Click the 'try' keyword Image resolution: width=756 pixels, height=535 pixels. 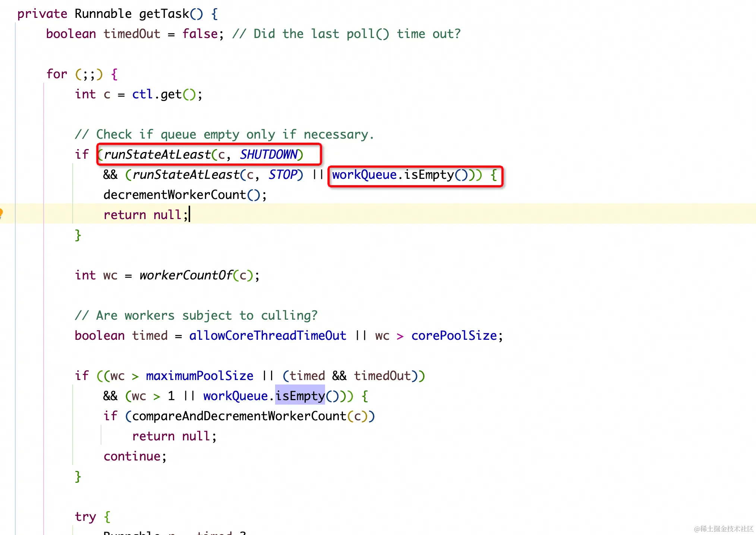[85, 517]
